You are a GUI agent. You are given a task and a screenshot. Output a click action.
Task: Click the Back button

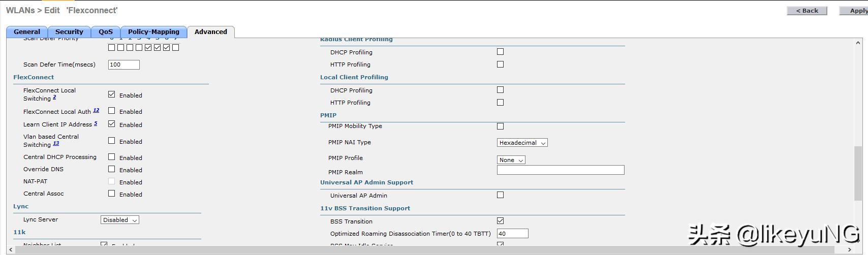[807, 11]
